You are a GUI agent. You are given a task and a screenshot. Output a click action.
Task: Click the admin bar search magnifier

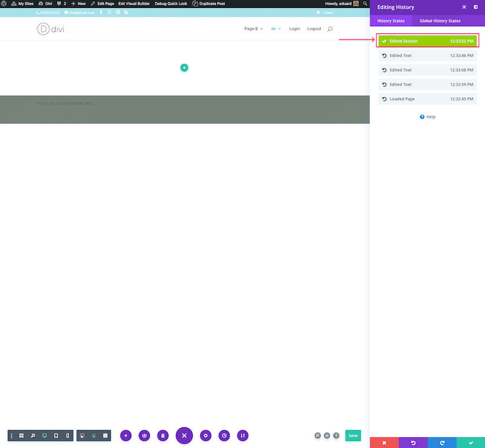click(365, 4)
